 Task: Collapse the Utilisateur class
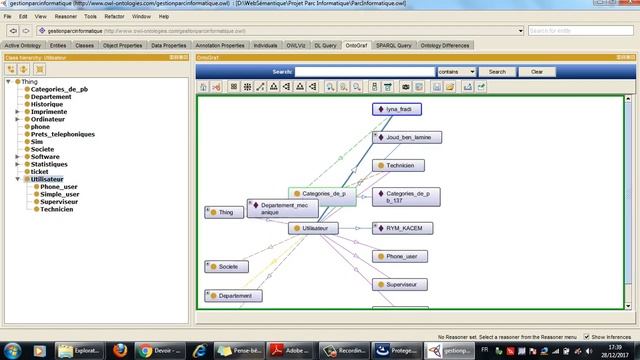tap(18, 179)
